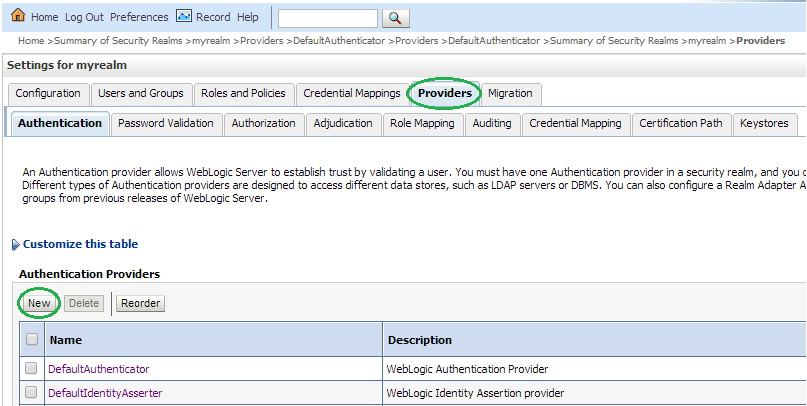Click the Settings for myrealm heading
Image resolution: width=807 pixels, height=406 pixels.
[x=67, y=65]
